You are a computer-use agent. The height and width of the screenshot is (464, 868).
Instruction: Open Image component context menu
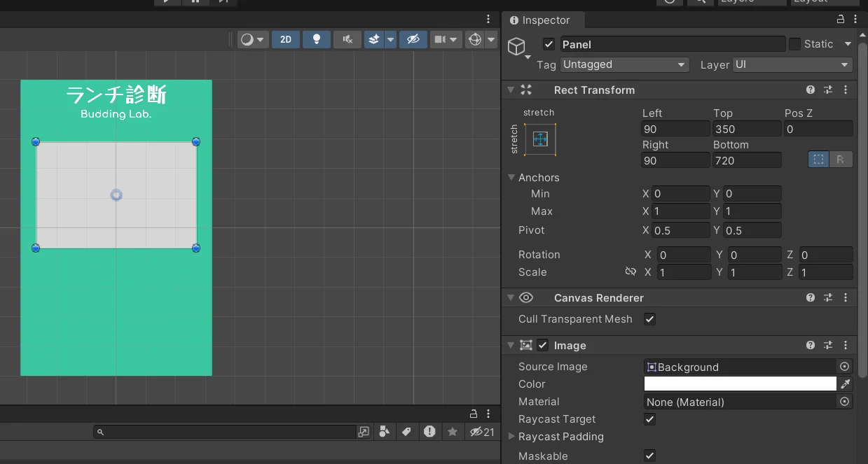[x=846, y=345]
